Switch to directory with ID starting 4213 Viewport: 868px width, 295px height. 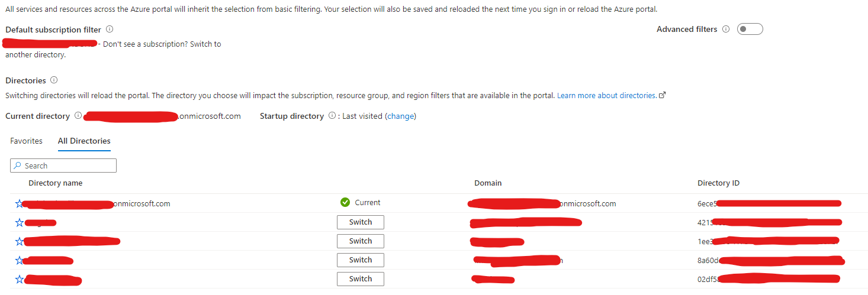click(361, 222)
